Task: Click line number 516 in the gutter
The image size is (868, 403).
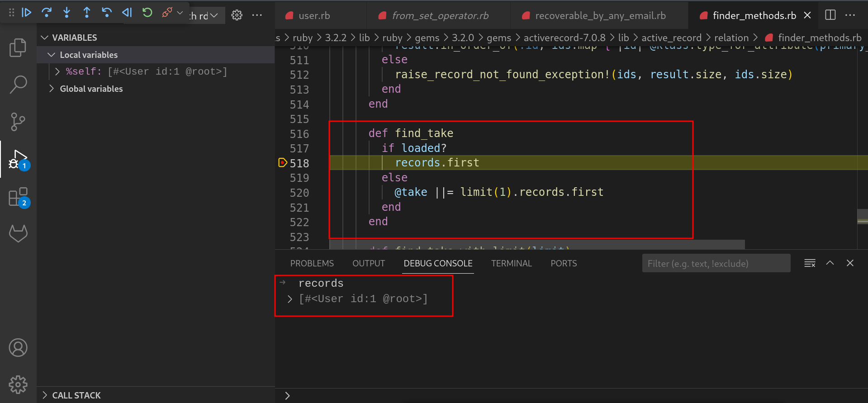Action: [x=299, y=134]
